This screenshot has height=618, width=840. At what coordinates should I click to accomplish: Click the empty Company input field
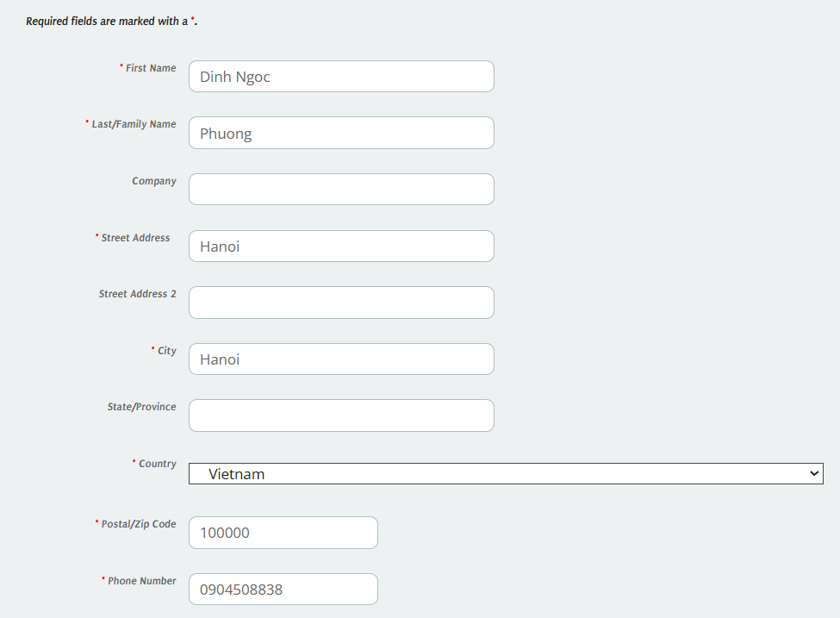(341, 190)
